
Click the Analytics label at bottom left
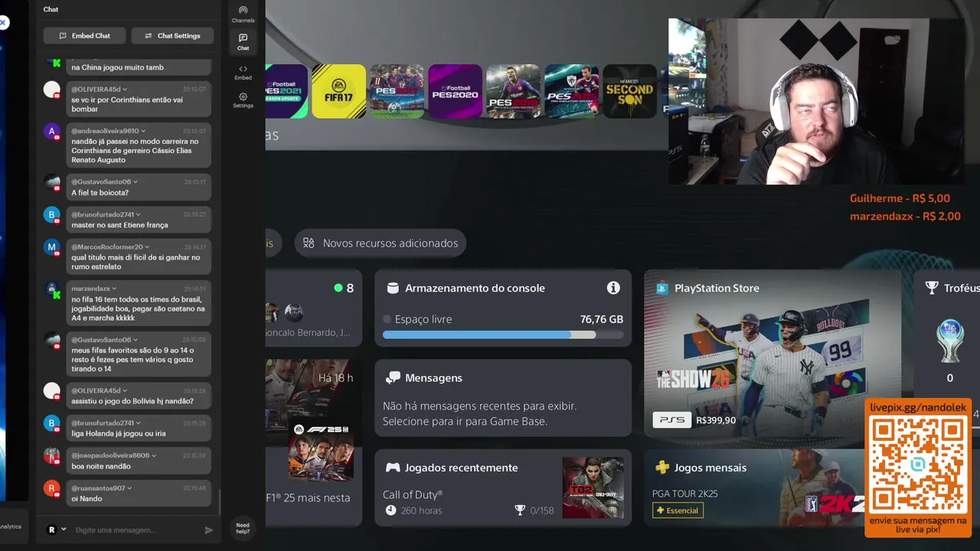pos(11,527)
